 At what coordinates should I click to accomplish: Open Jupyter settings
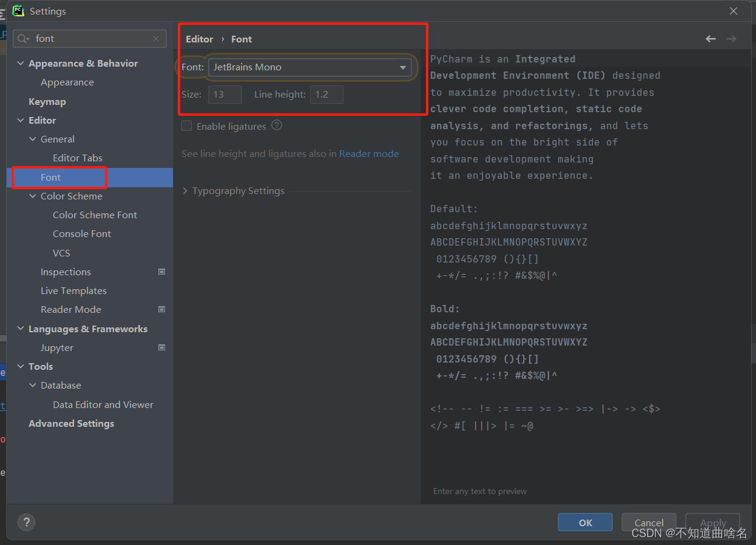tap(57, 348)
